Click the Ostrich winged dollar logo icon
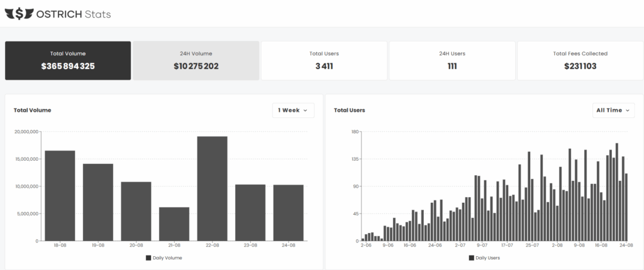644x270 pixels. pyautogui.click(x=19, y=13)
